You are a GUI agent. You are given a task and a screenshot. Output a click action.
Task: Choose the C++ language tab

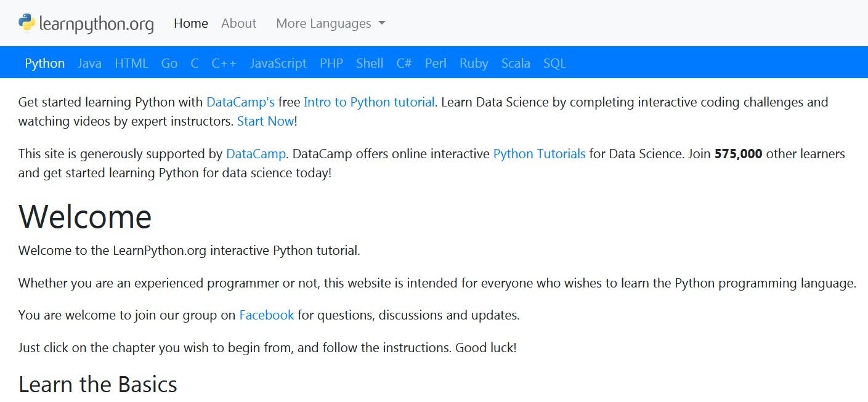[224, 63]
